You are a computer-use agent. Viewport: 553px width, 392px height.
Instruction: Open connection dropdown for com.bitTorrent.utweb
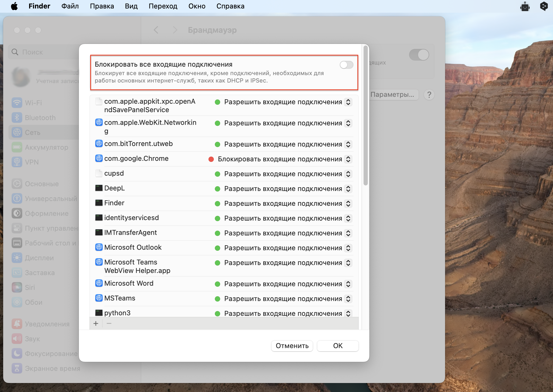(x=348, y=144)
